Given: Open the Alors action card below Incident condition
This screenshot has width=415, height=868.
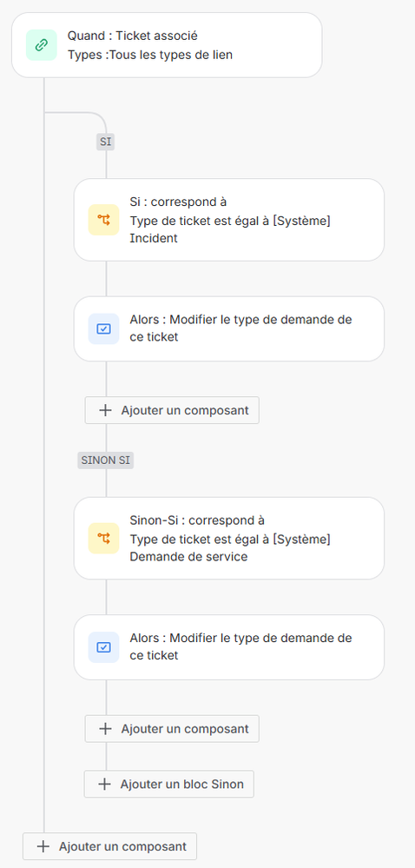Looking at the screenshot, I should click(x=229, y=328).
